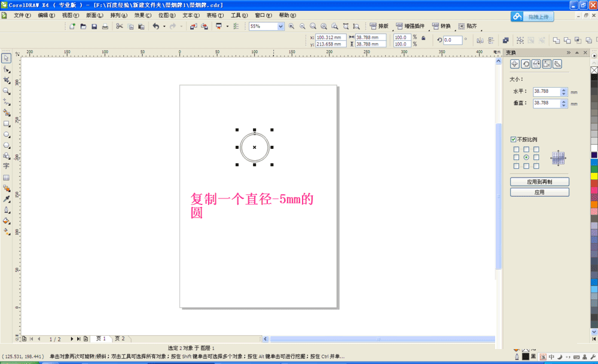The image size is (598, 364).
Task: Click the 应用 button in the docker
Action: pos(539,192)
